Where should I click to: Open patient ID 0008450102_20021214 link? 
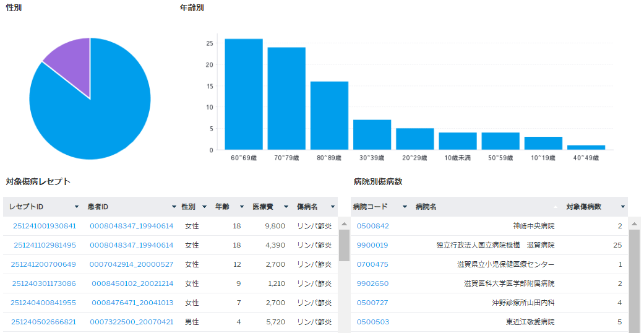click(x=132, y=283)
